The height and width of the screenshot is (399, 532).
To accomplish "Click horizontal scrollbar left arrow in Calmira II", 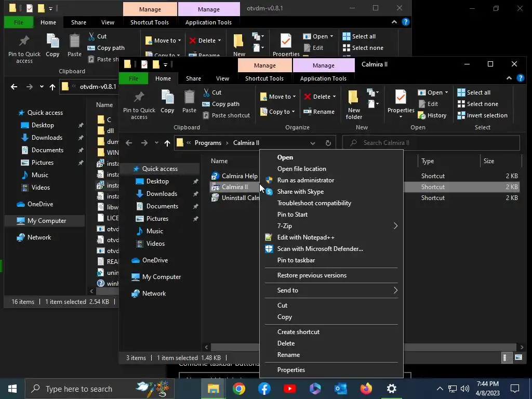I will [206, 347].
